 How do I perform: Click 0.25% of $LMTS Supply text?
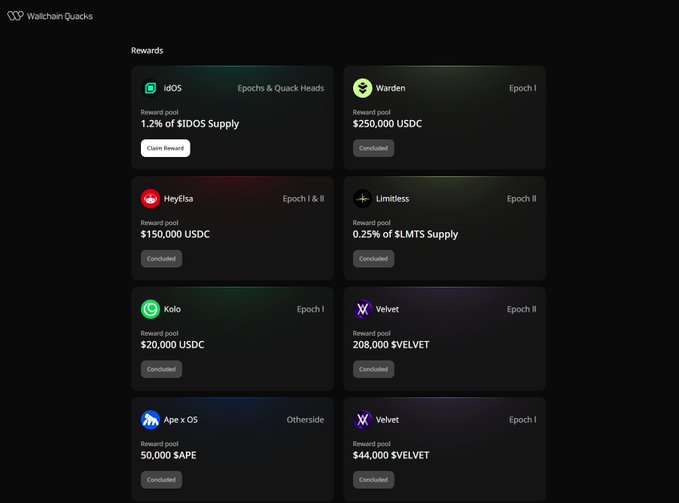405,234
